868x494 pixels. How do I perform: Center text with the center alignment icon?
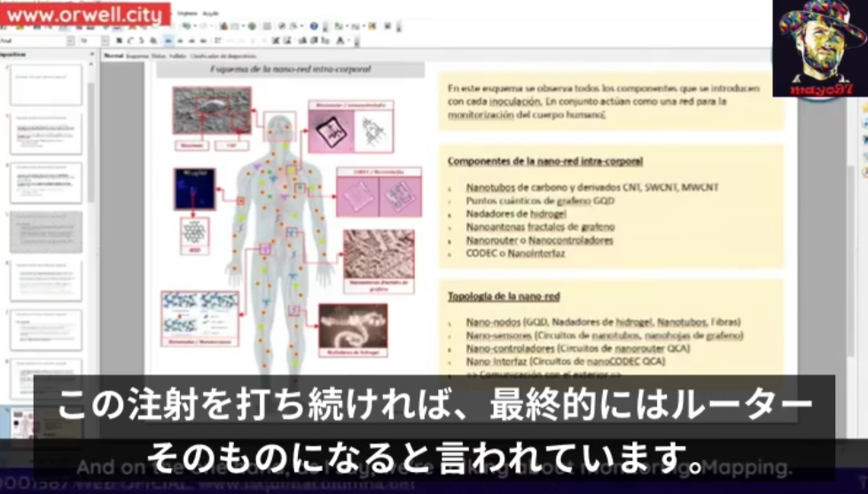point(181,41)
